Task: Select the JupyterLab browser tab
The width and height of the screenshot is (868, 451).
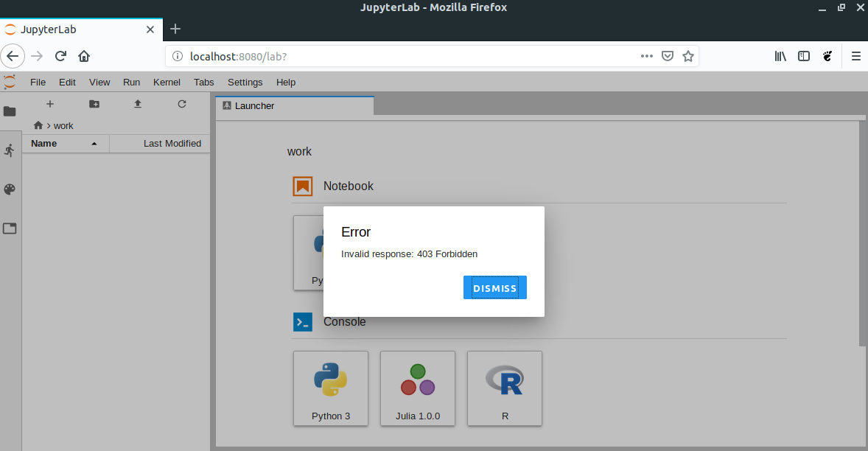Action: pos(81,29)
